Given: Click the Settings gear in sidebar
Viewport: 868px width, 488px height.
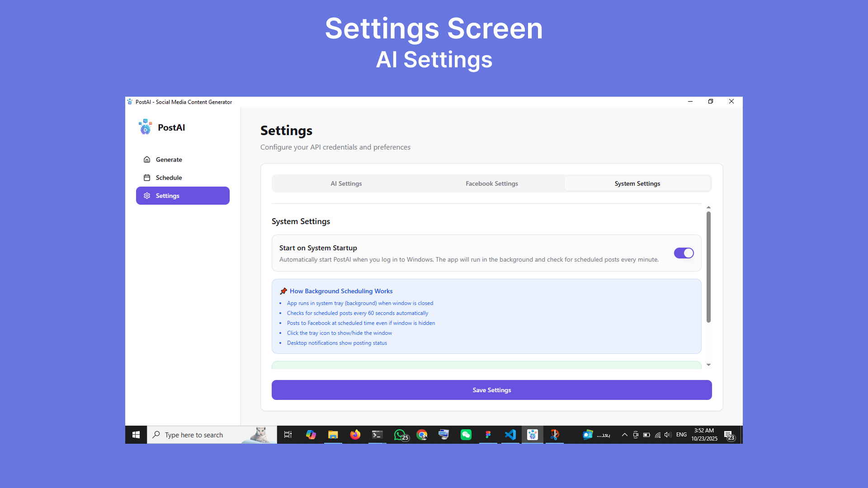Looking at the screenshot, I should tap(147, 196).
